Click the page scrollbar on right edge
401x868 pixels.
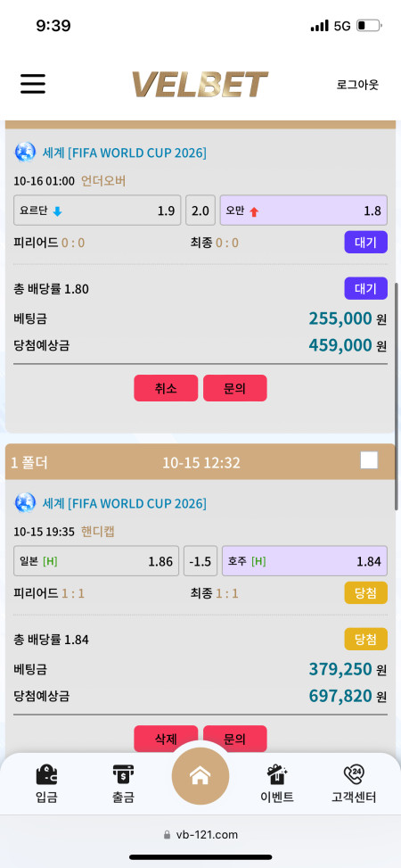397,396
